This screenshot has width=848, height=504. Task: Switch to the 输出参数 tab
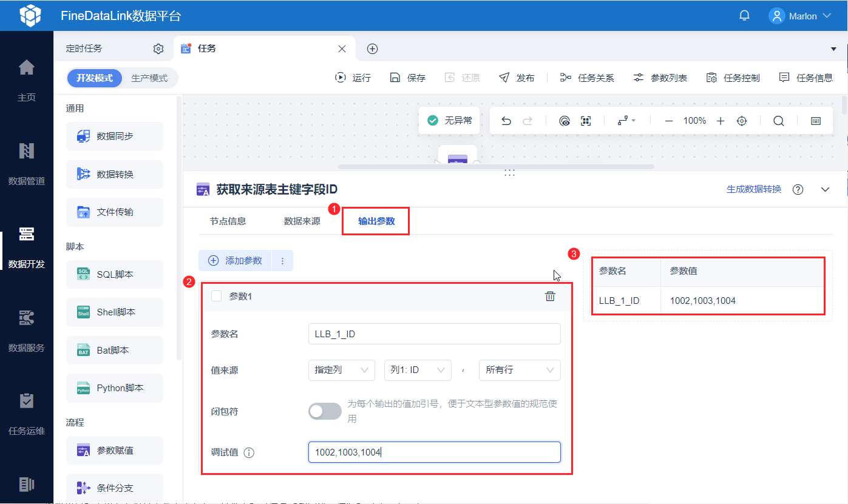pos(376,221)
